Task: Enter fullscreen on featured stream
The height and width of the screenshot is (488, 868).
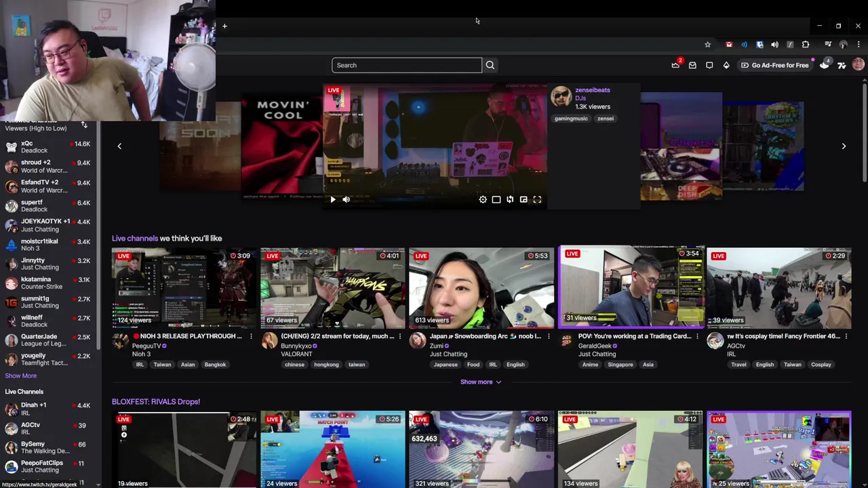Action: [x=537, y=199]
